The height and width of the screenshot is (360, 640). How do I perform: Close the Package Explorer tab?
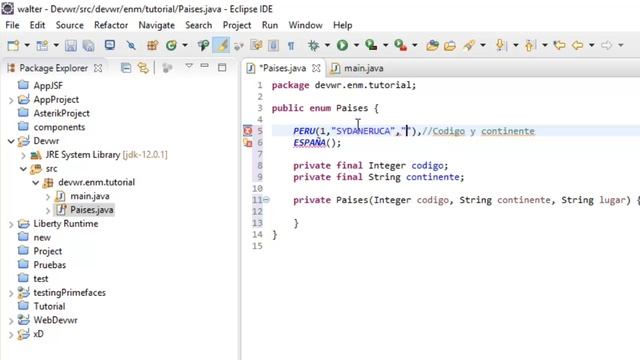[x=98, y=68]
